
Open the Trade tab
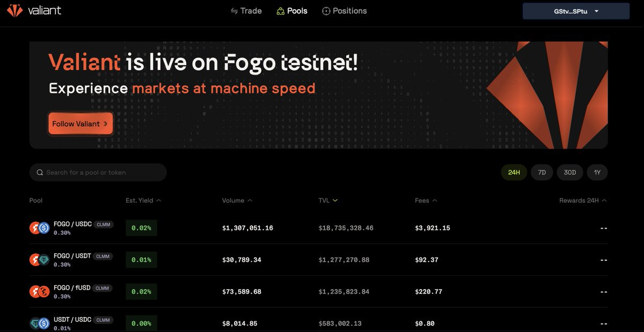(246, 11)
